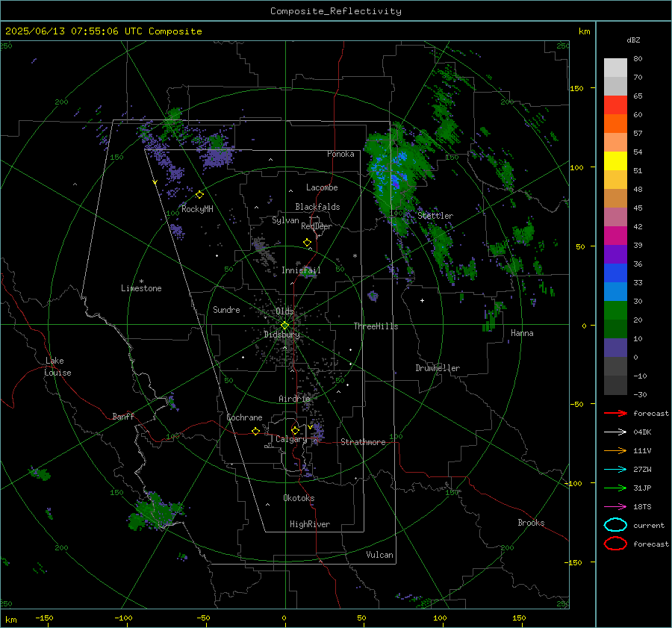This screenshot has height=628, width=672.
Task: Click the Drumheller city label
Action: [x=438, y=368]
